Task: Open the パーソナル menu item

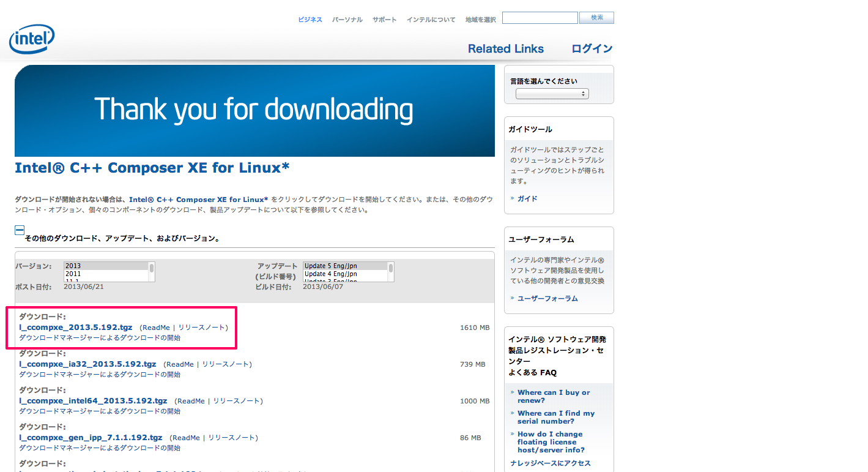Action: [347, 20]
